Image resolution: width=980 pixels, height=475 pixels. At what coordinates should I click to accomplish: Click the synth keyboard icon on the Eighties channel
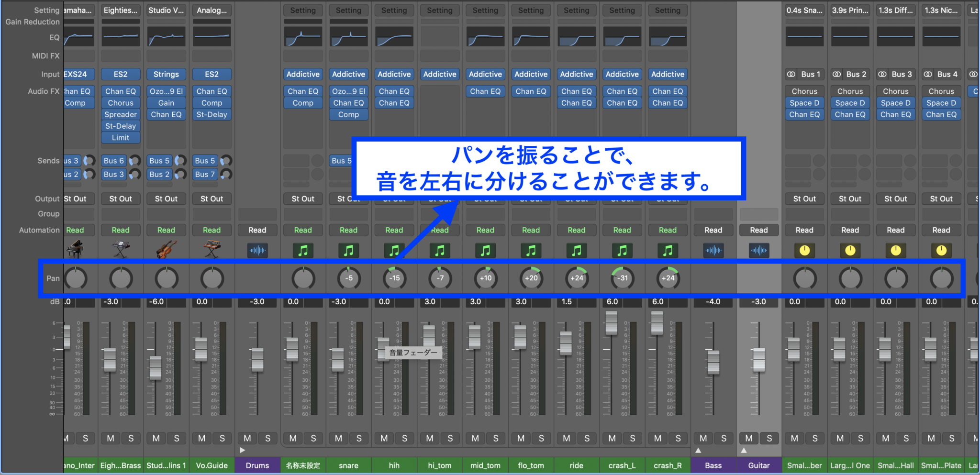click(x=121, y=249)
